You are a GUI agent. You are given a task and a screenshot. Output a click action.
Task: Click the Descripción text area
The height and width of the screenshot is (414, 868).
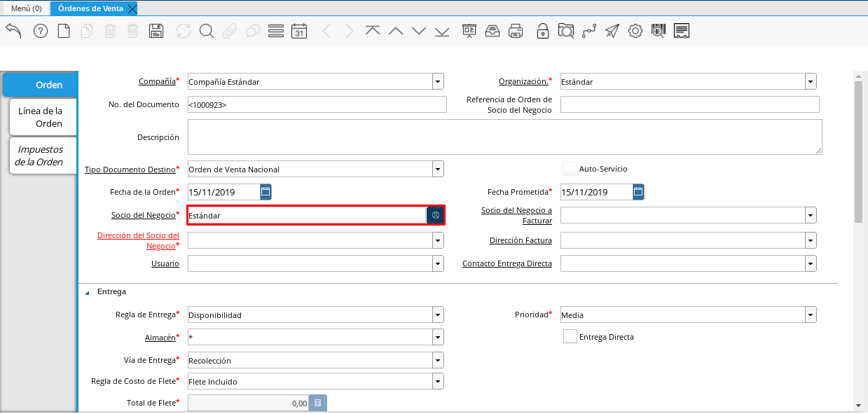click(x=504, y=137)
